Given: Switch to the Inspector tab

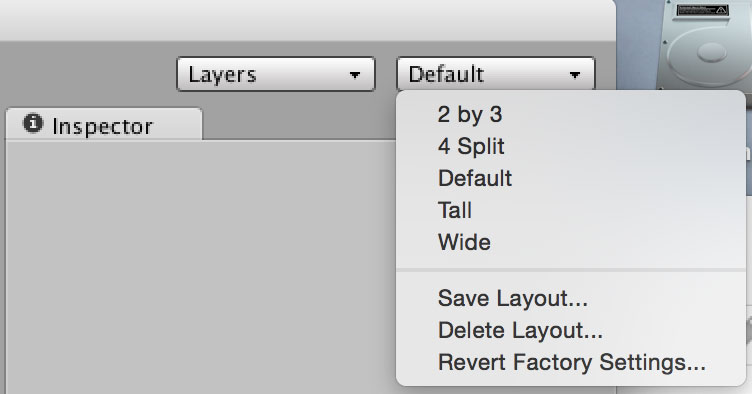Looking at the screenshot, I should [x=104, y=125].
